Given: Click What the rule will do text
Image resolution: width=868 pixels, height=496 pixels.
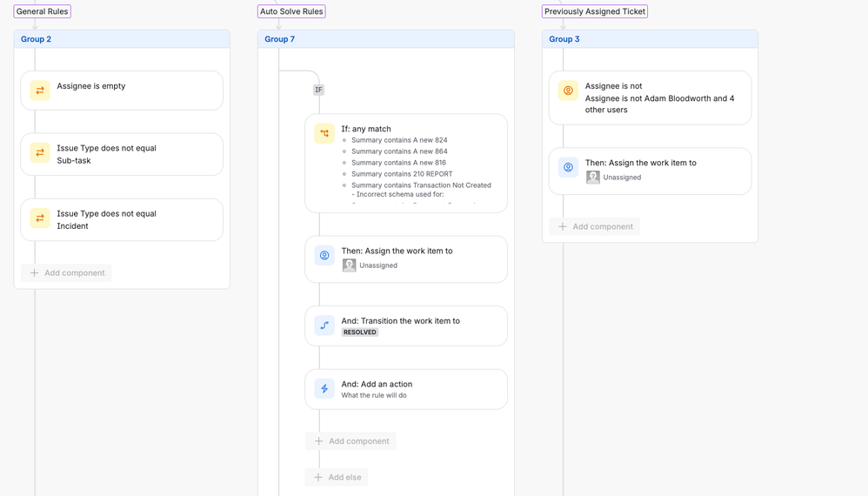Looking at the screenshot, I should coord(374,395).
